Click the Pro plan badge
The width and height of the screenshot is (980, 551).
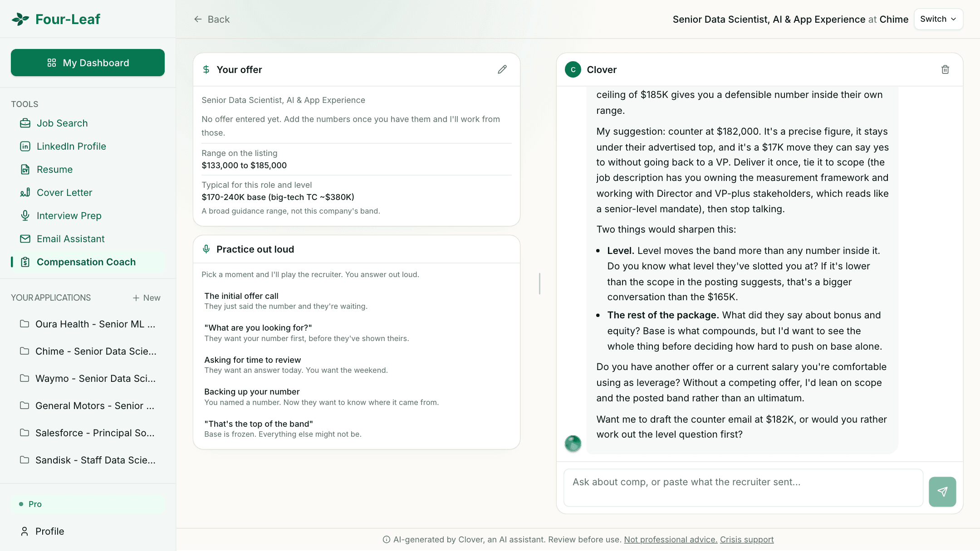coord(88,504)
